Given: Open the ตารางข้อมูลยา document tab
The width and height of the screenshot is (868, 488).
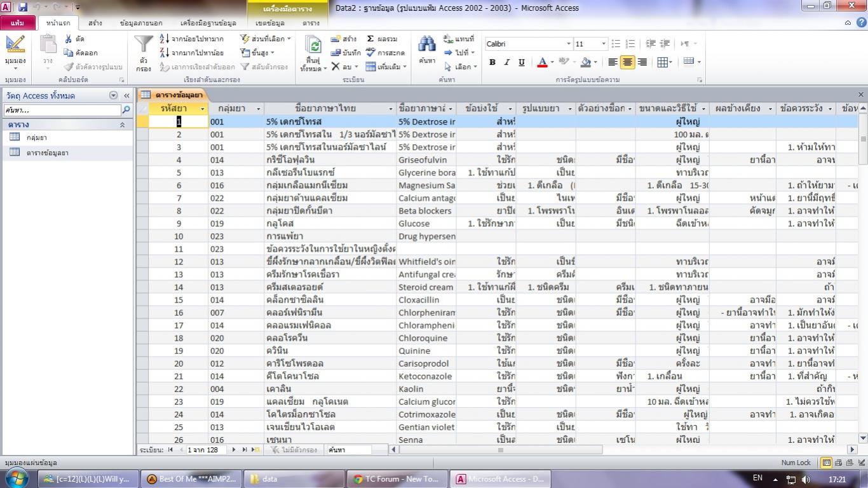Looking at the screenshot, I should (172, 95).
